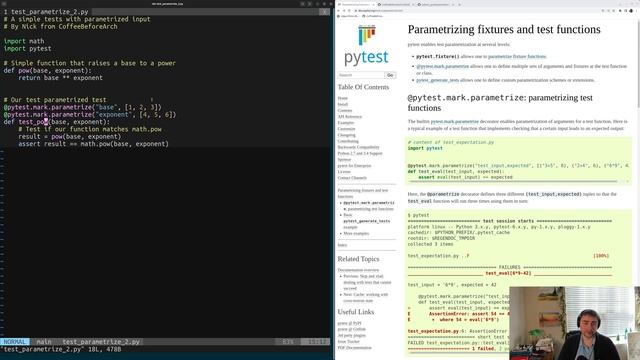Open Contributing link in sidebar
The height and width of the screenshot is (360, 640).
348,141
